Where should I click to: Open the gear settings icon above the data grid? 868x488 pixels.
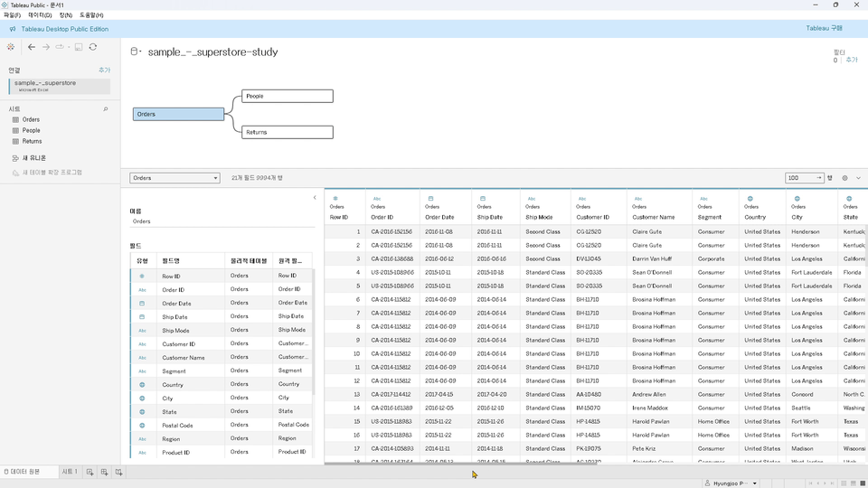click(844, 178)
